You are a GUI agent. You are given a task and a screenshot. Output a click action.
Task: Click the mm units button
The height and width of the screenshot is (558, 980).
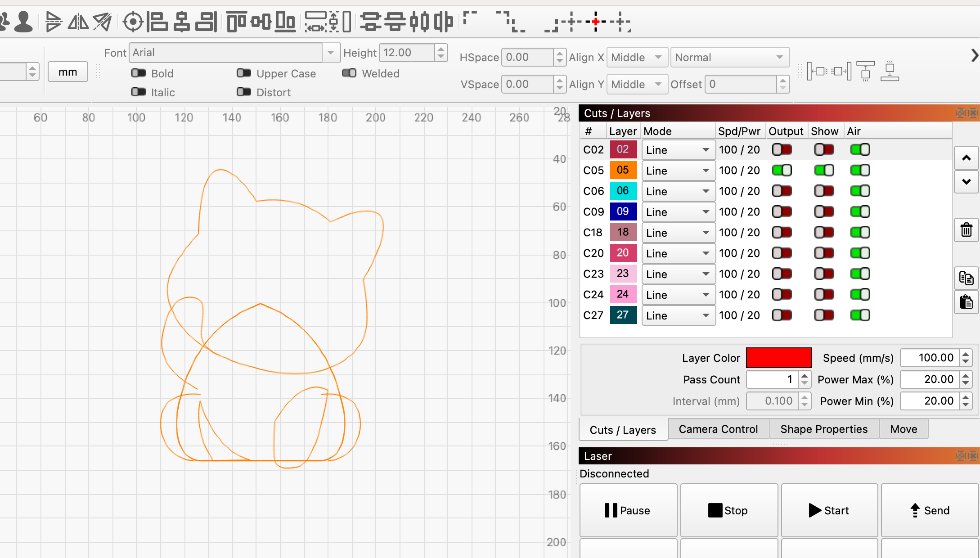coord(67,72)
